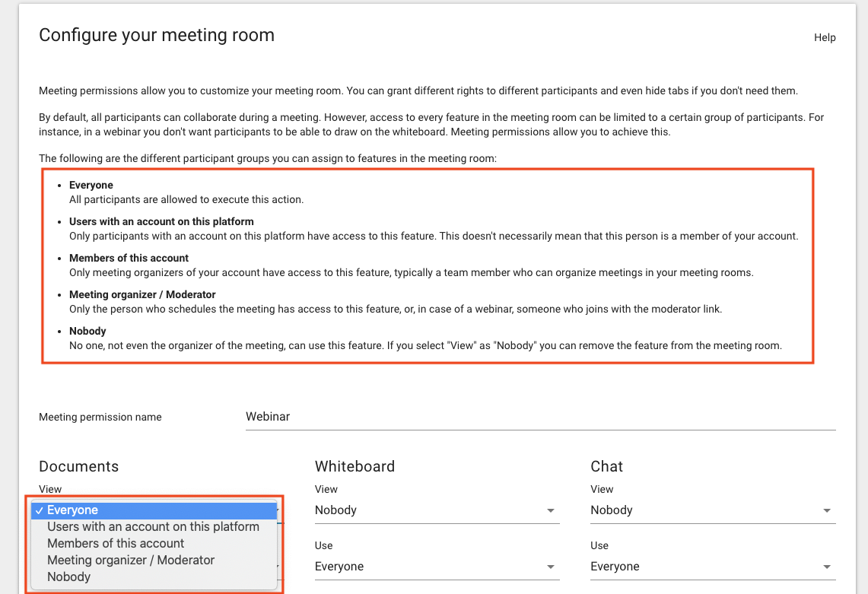Click the sentence starting "Only the person who schedules"
Image resolution: width=868 pixels, height=594 pixels.
[x=396, y=309]
